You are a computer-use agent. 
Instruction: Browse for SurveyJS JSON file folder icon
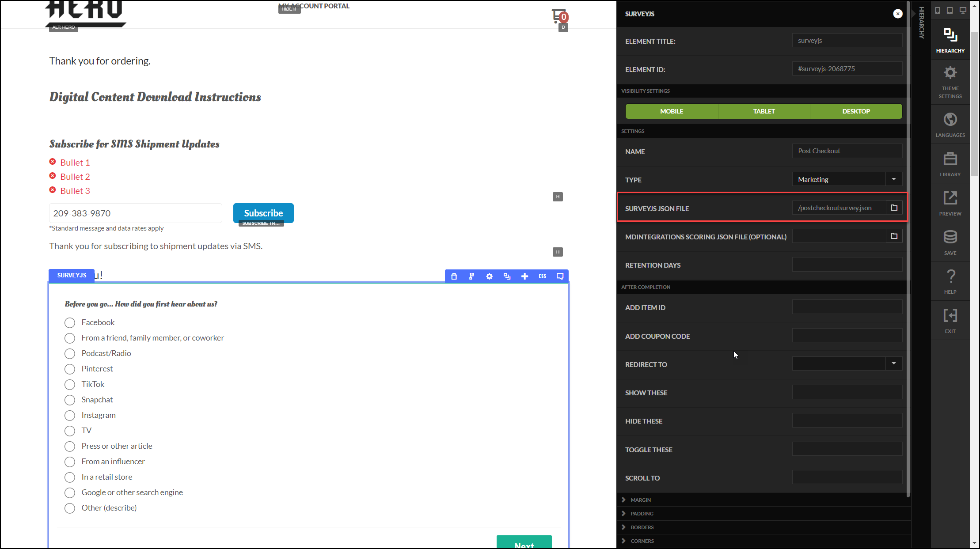(x=894, y=208)
